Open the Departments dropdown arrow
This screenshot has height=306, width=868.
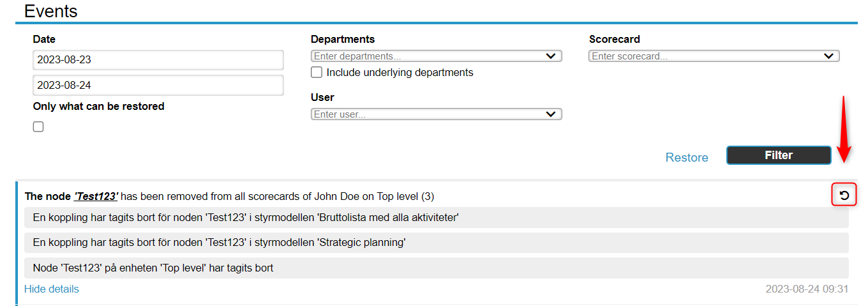(551, 56)
